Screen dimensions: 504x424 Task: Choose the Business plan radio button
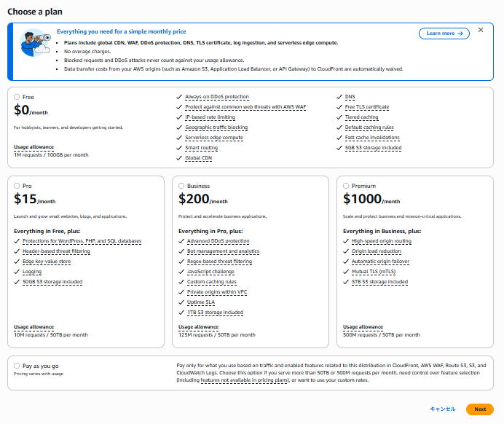(181, 186)
